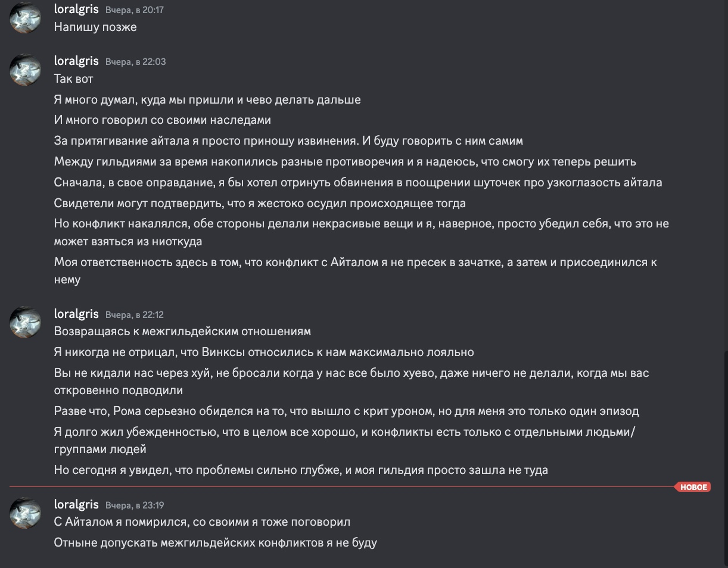The image size is (728, 568).
Task: Click message "Отныне допускать межгильдейских конфликтов я не буду"
Action: click(x=216, y=543)
